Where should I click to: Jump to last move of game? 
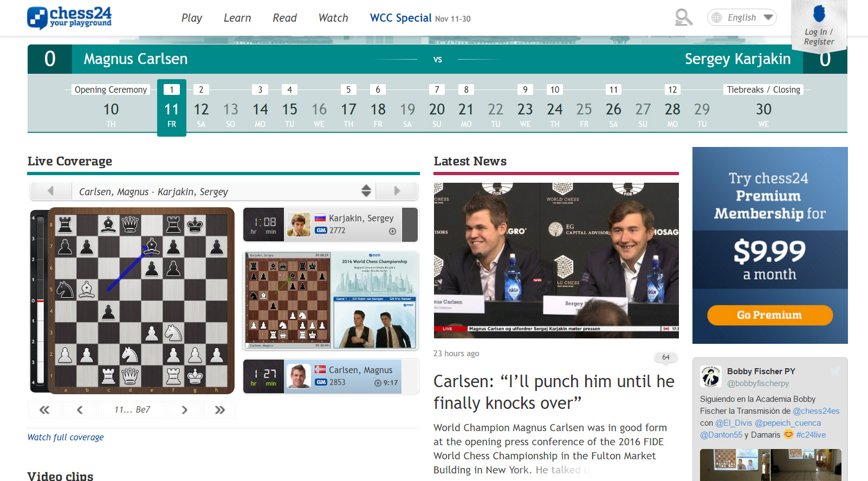point(219,410)
